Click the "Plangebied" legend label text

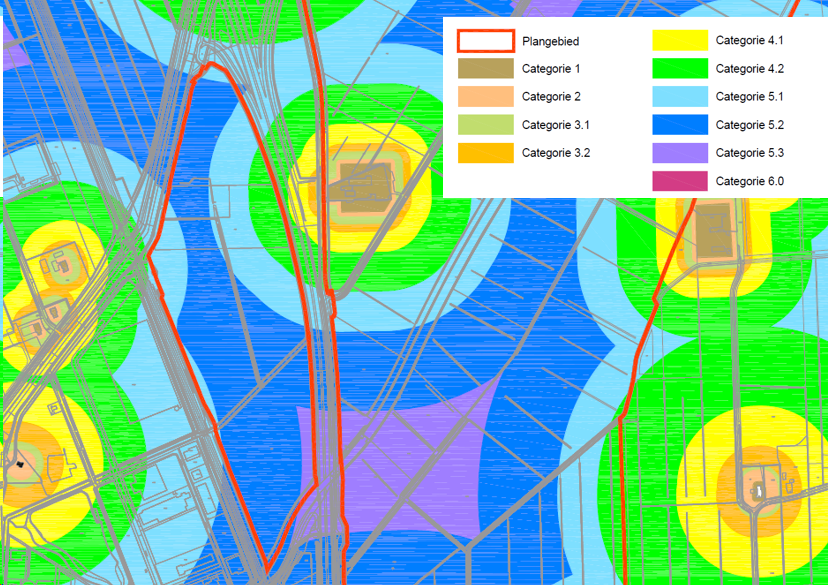pos(550,41)
